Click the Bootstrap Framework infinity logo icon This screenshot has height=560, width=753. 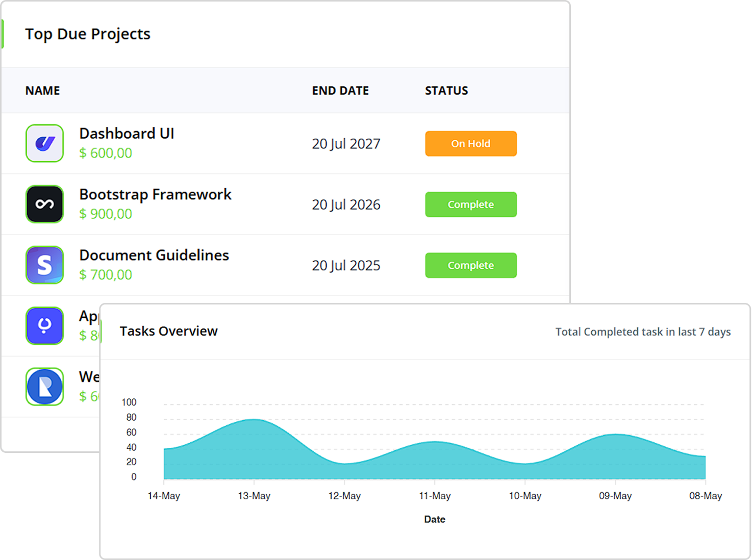45,204
